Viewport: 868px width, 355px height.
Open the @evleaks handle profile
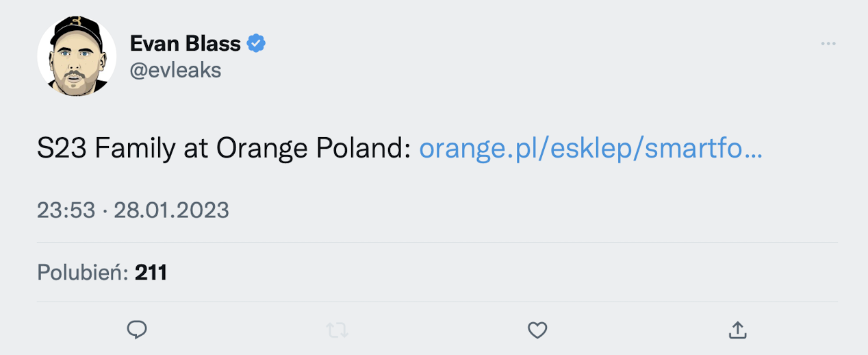point(175,70)
